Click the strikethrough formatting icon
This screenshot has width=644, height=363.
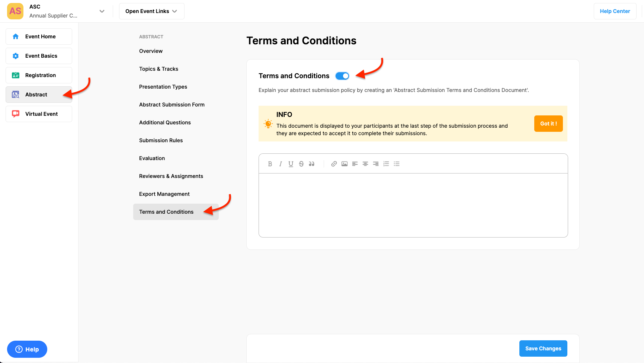tap(301, 164)
